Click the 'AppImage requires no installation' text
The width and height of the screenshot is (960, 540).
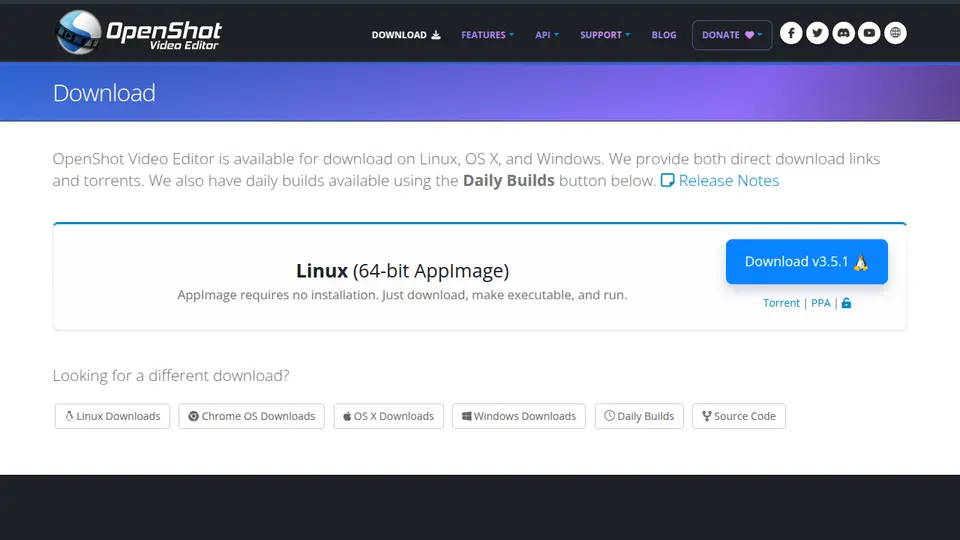pos(402,295)
